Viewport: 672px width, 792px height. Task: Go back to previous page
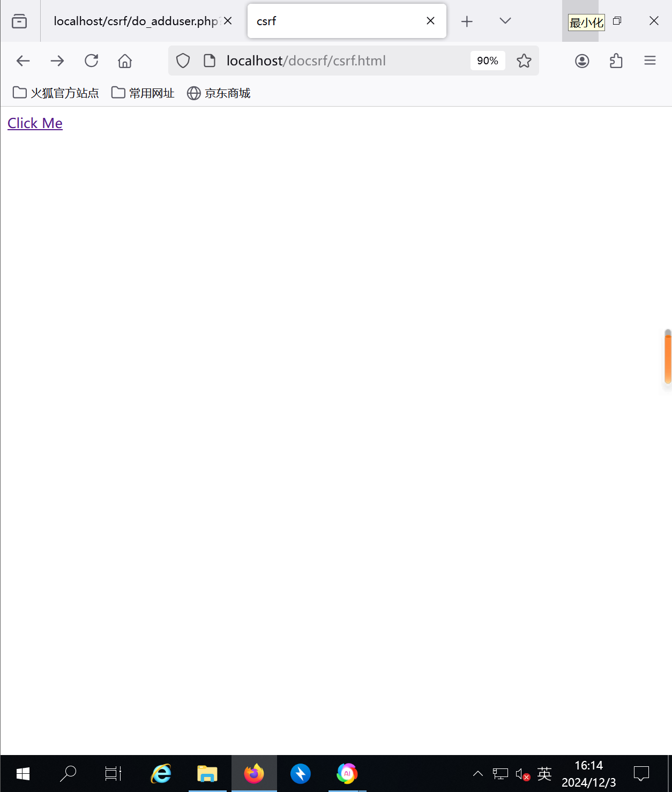point(23,61)
